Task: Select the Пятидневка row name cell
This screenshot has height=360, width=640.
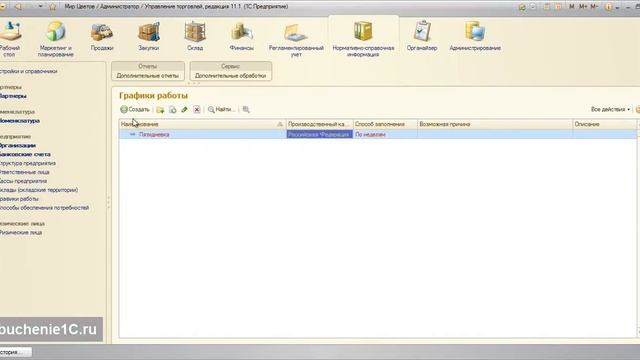Action: click(202, 134)
